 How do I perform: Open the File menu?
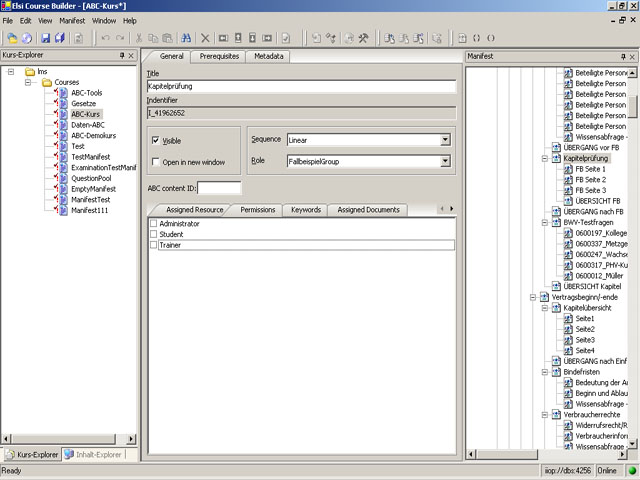[x=7, y=20]
